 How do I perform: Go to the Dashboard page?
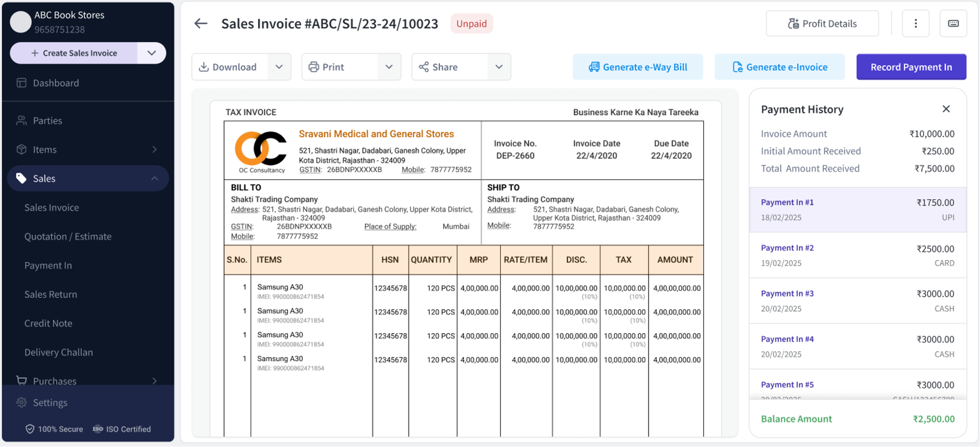pos(56,83)
